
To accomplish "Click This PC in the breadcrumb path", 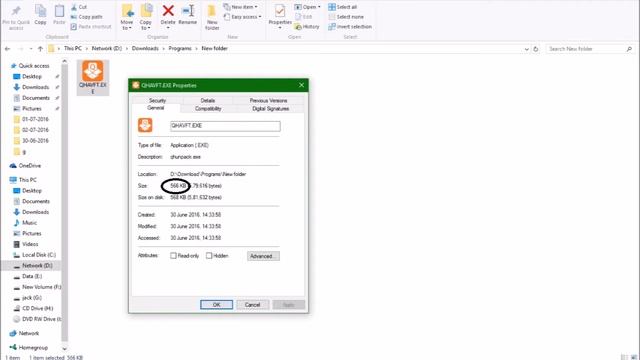I will tap(73, 48).
